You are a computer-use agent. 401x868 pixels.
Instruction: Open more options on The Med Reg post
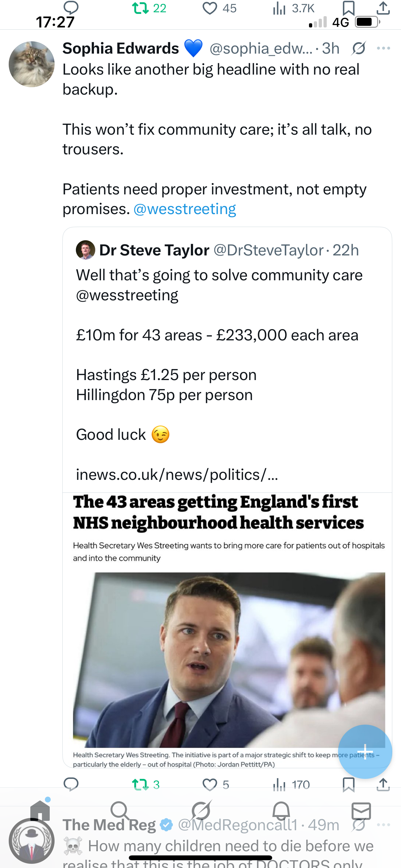(384, 825)
